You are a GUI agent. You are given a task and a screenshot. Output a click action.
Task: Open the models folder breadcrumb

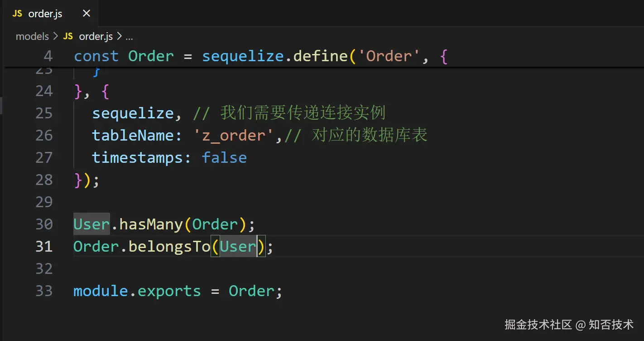coord(32,36)
